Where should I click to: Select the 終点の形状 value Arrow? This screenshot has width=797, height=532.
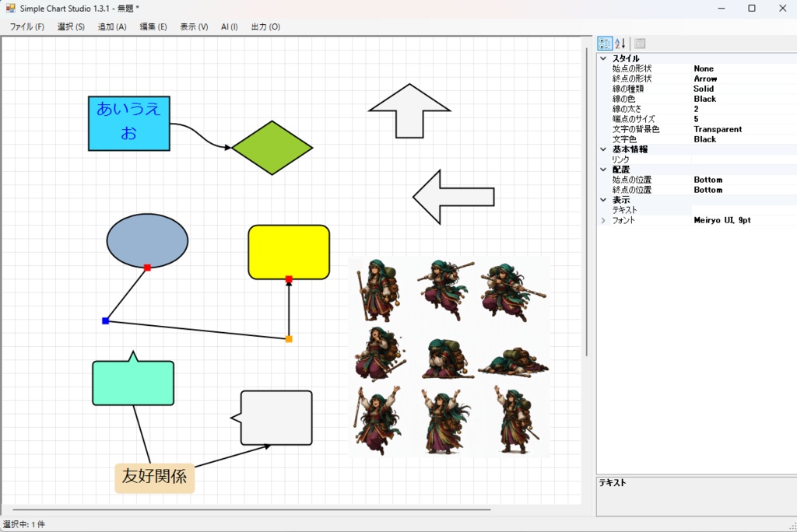pos(744,79)
